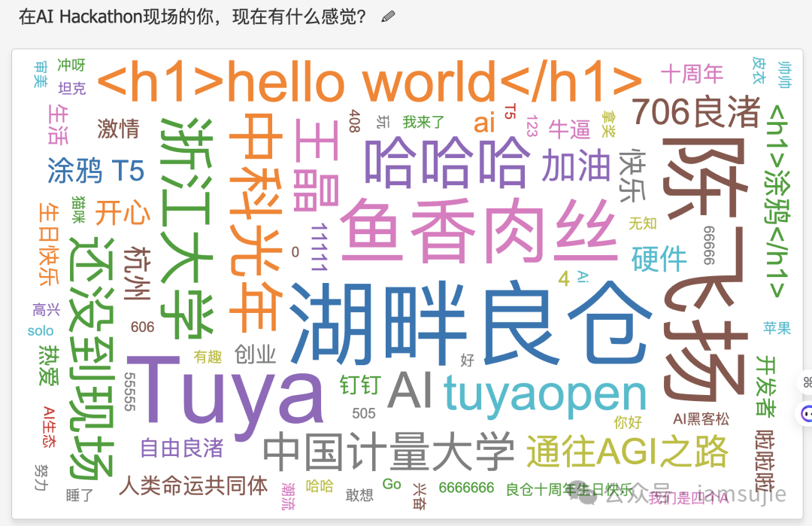
Task: Select the gray "创业" word
Action: click(255, 354)
